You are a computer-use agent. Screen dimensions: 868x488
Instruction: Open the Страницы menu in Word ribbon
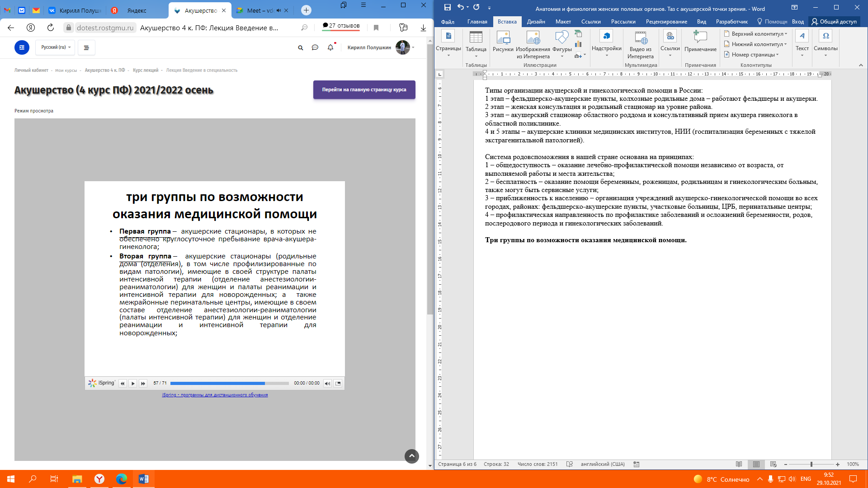tap(448, 43)
